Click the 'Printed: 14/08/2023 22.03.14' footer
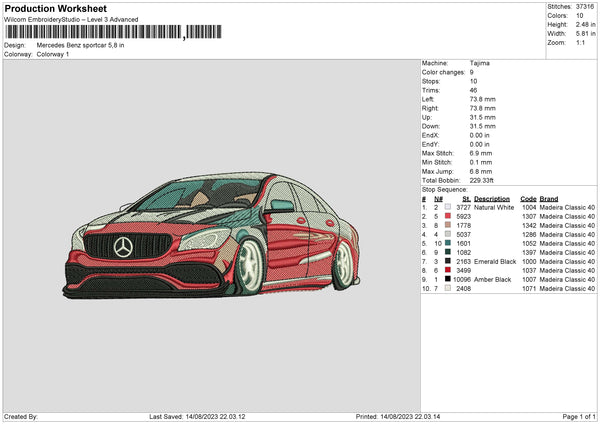 [x=398, y=416]
